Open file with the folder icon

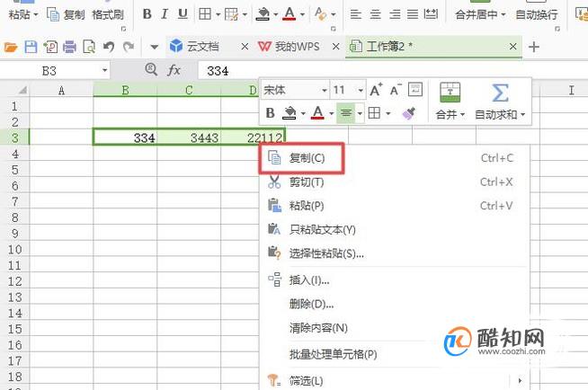pos(11,48)
